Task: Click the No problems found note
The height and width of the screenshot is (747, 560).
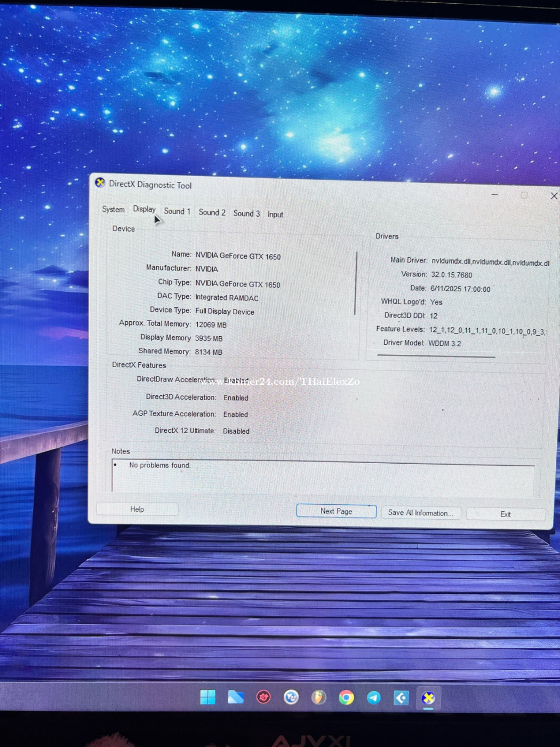Action: tap(159, 465)
